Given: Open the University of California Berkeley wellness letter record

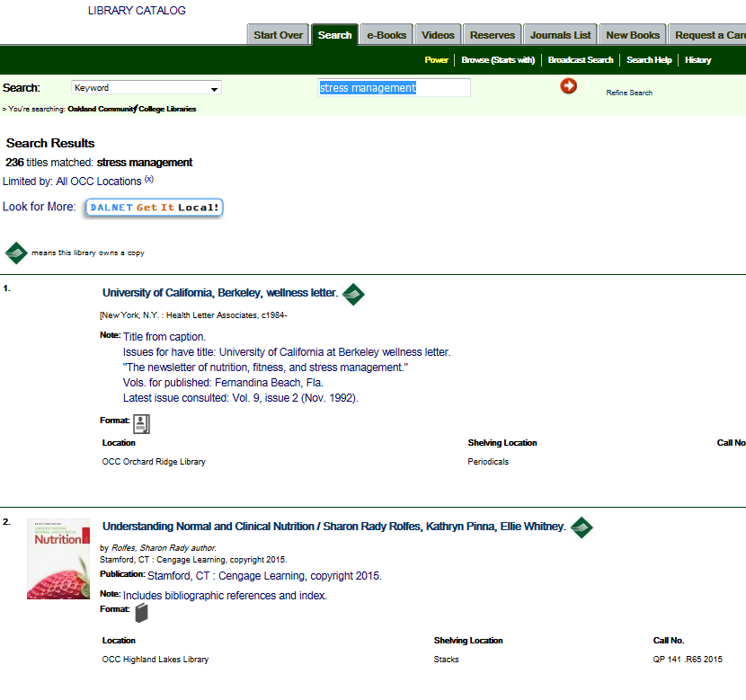Looking at the screenshot, I should click(220, 293).
